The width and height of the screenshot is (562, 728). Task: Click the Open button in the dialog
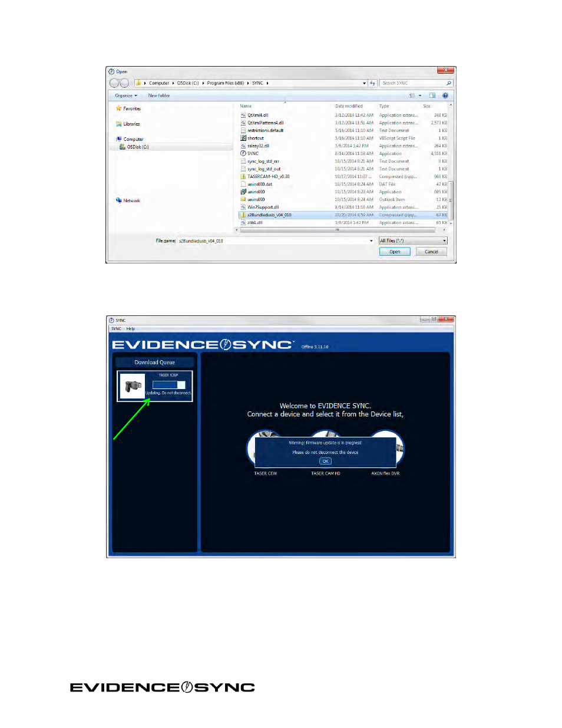(395, 252)
